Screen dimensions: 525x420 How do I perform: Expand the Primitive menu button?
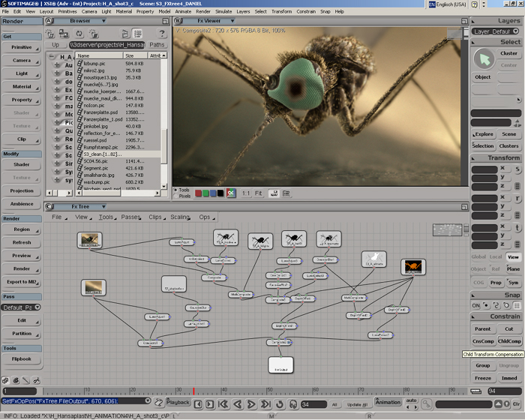22,47
